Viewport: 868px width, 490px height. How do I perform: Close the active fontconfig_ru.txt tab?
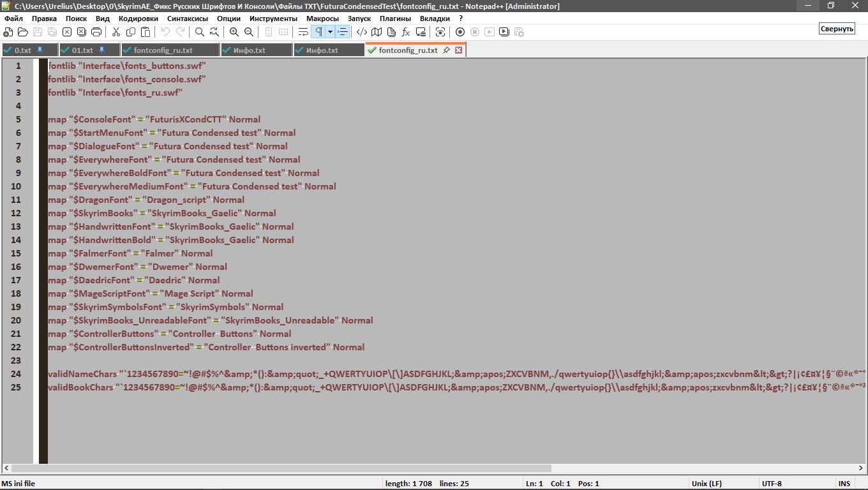point(458,50)
